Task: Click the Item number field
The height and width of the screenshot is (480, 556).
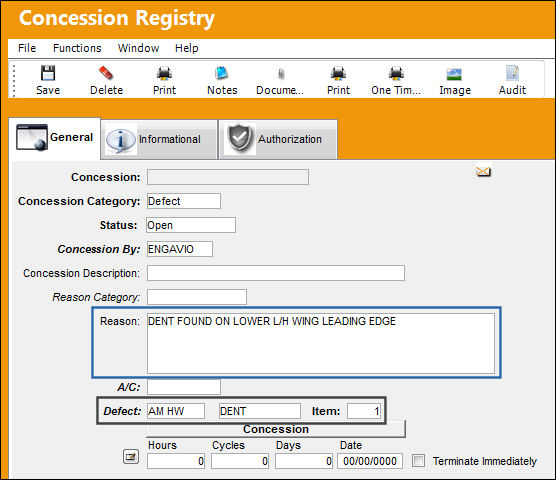Action: click(x=364, y=411)
